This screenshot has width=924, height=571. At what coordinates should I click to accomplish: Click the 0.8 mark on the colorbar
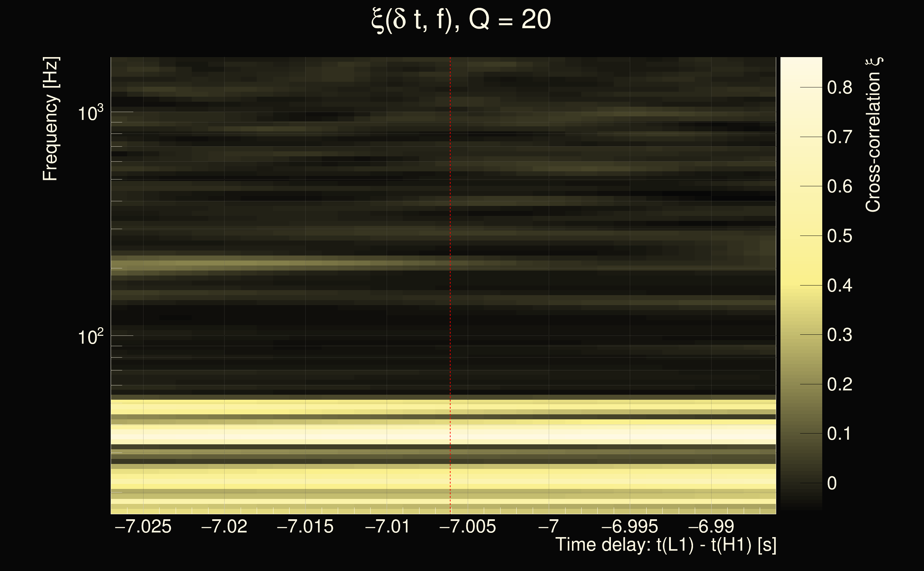click(x=839, y=88)
